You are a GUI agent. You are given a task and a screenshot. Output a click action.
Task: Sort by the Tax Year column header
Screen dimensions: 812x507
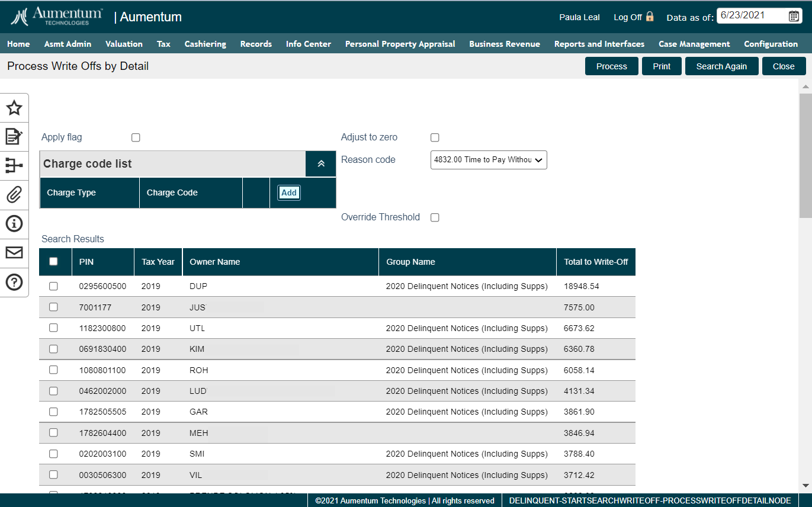click(158, 262)
